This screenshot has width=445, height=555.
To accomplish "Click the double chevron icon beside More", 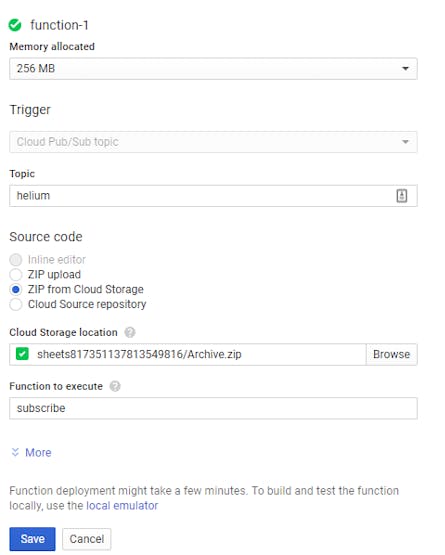I will pyautogui.click(x=15, y=452).
